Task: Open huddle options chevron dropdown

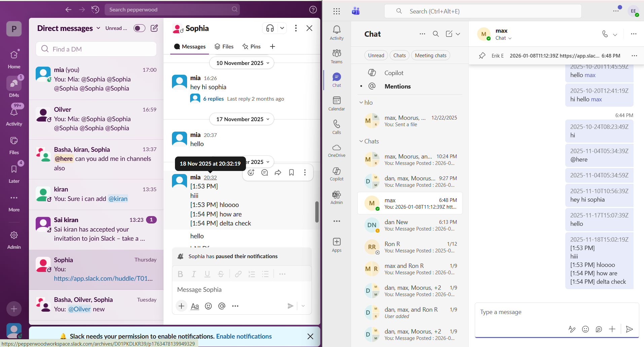Action: 282,28
